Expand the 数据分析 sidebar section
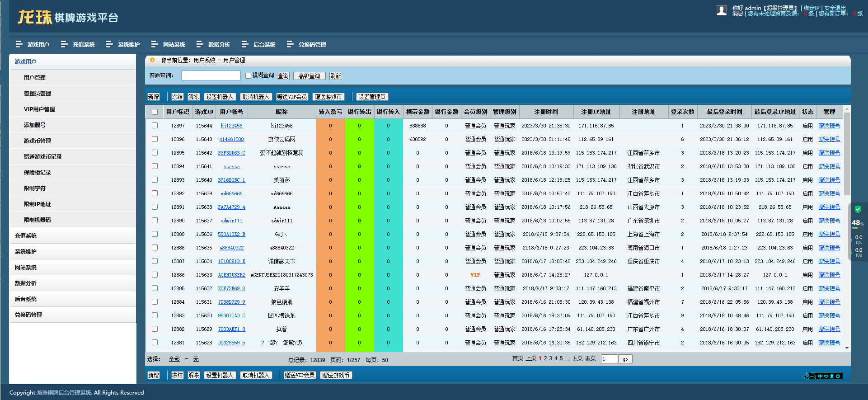The width and height of the screenshot is (868, 400). tap(72, 283)
